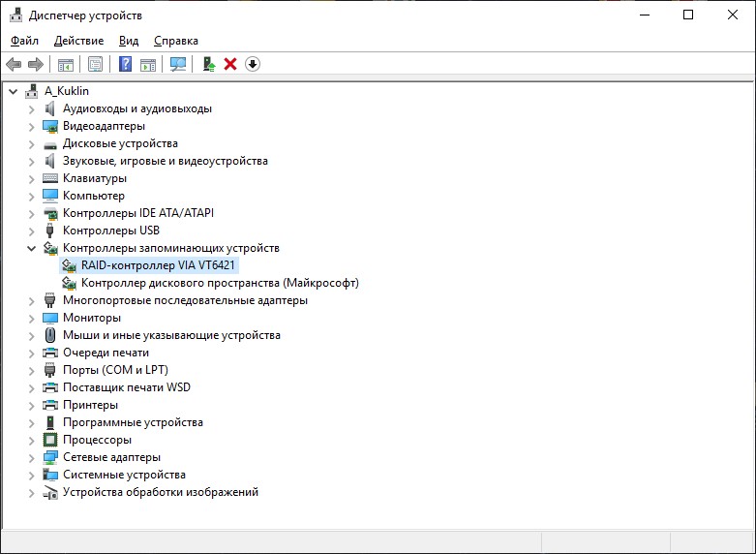
Task: Select Контроллеры IDE ATA/ATAPI label
Action: 138,213
